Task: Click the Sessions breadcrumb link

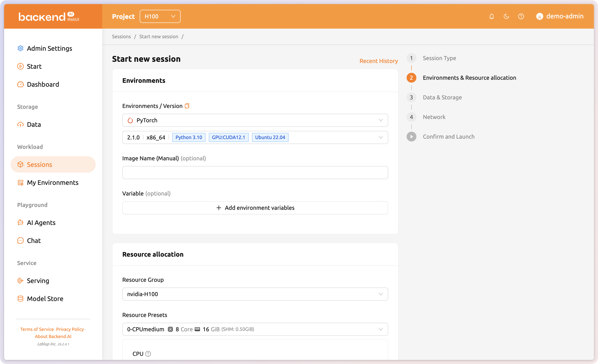Action: click(121, 37)
